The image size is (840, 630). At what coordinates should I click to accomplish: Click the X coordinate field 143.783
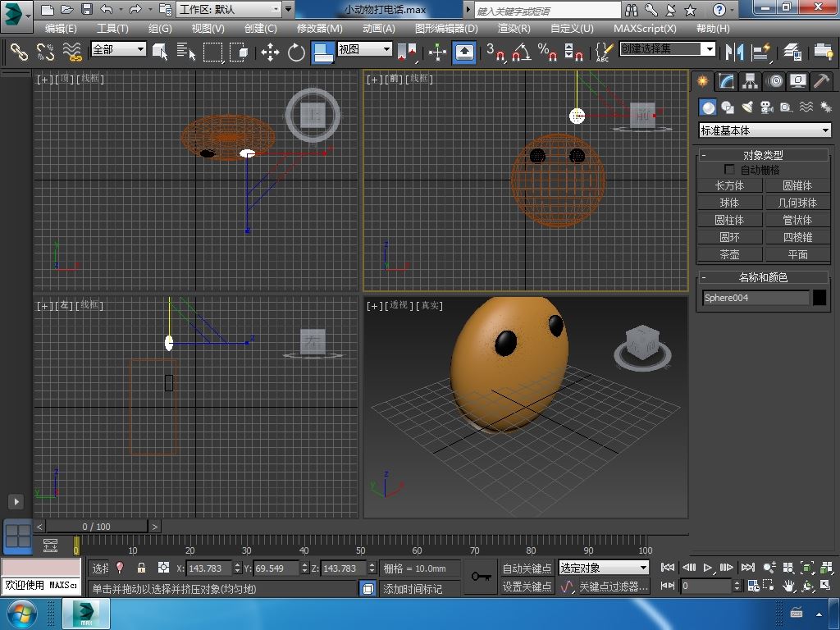pos(209,568)
